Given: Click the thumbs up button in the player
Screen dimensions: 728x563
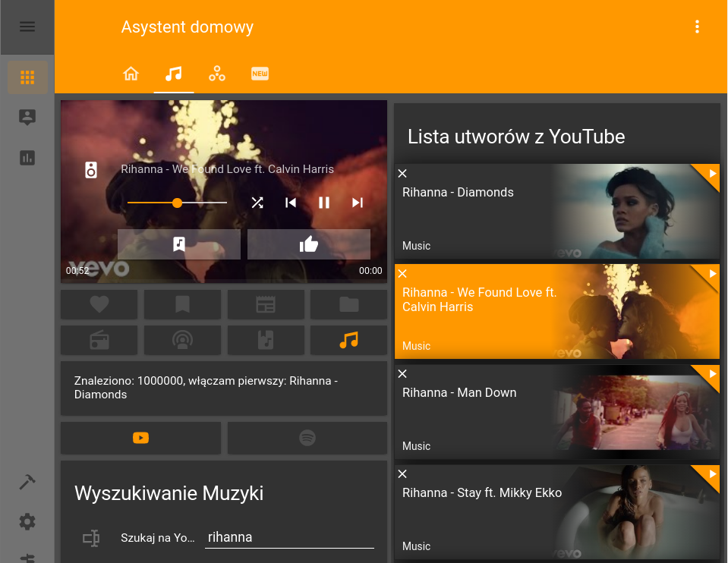Looking at the screenshot, I should [x=309, y=244].
